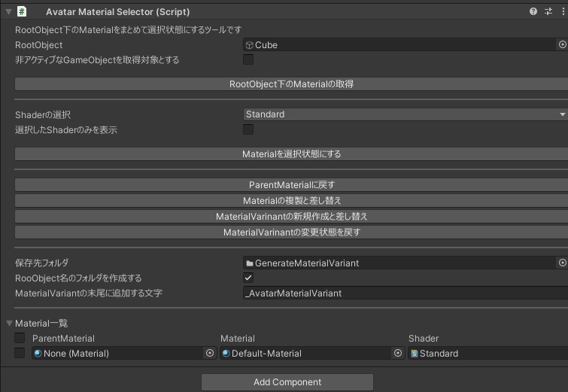Collapse the Avatar Material Selector component
Viewport: 568px width, 392px height.
(x=9, y=11)
